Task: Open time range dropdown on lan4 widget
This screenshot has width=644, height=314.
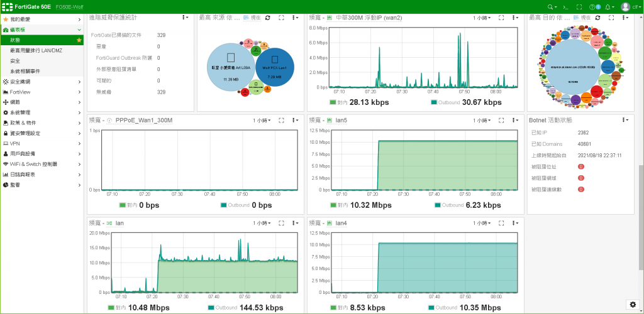Action: [481, 223]
